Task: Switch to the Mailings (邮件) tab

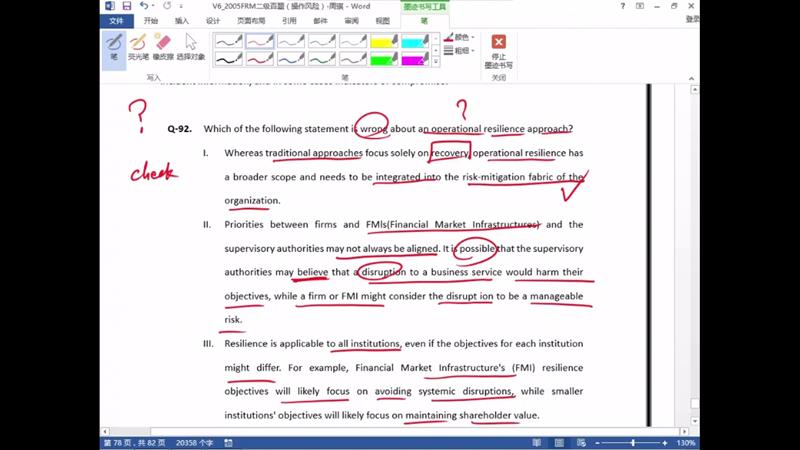Action: [320, 21]
